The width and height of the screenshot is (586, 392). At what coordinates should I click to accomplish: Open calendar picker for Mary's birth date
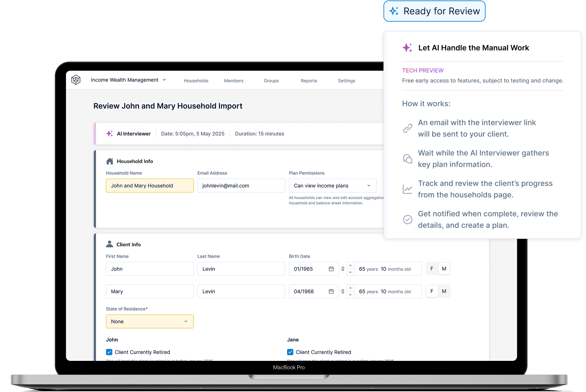331,292
